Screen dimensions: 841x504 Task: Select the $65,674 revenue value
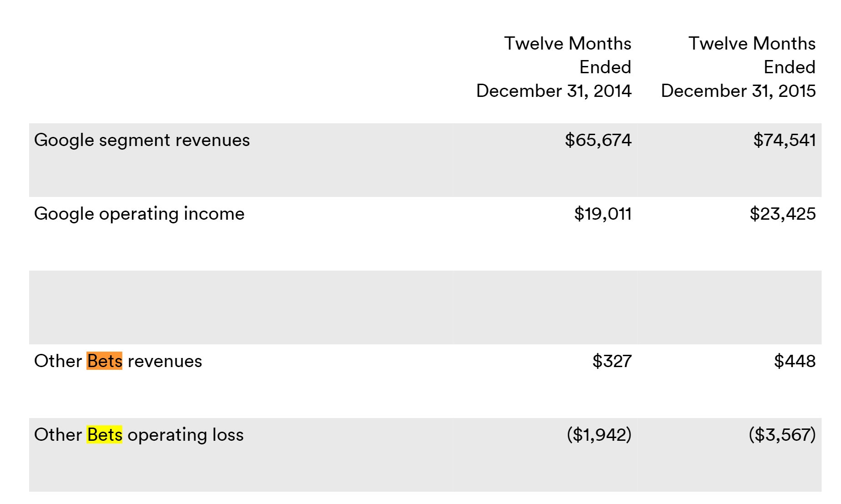point(598,140)
